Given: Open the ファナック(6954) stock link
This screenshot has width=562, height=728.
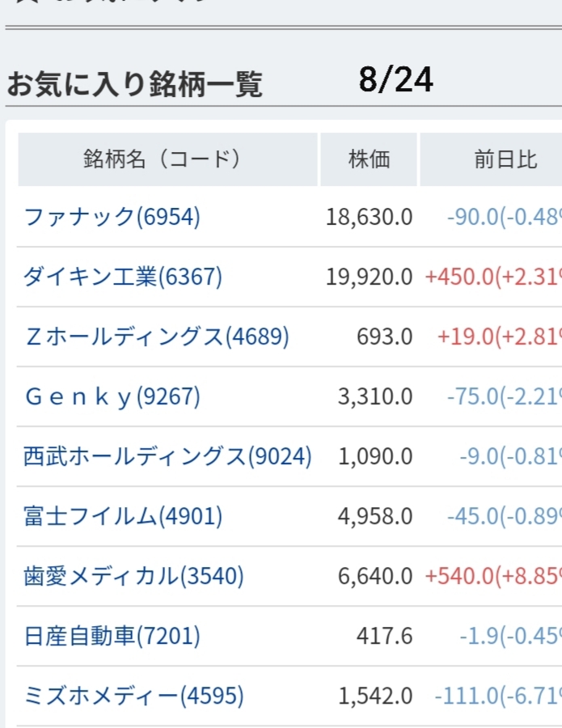Looking at the screenshot, I should 112,217.
